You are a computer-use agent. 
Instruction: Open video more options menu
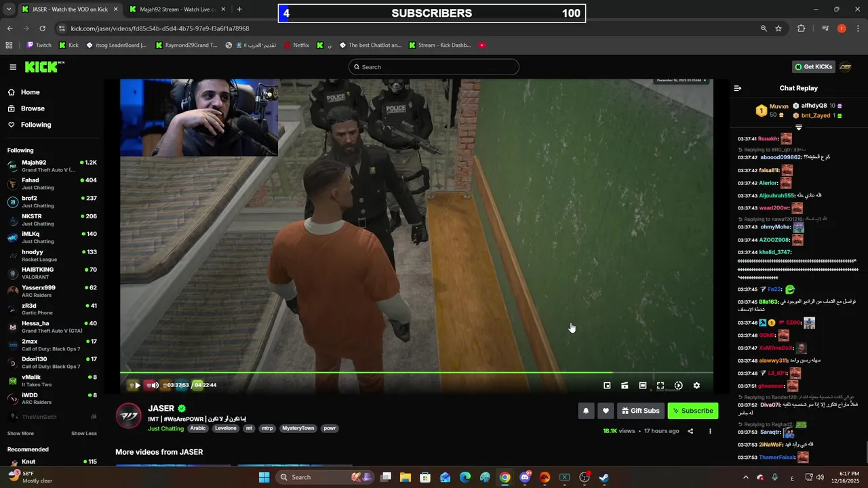(x=710, y=431)
